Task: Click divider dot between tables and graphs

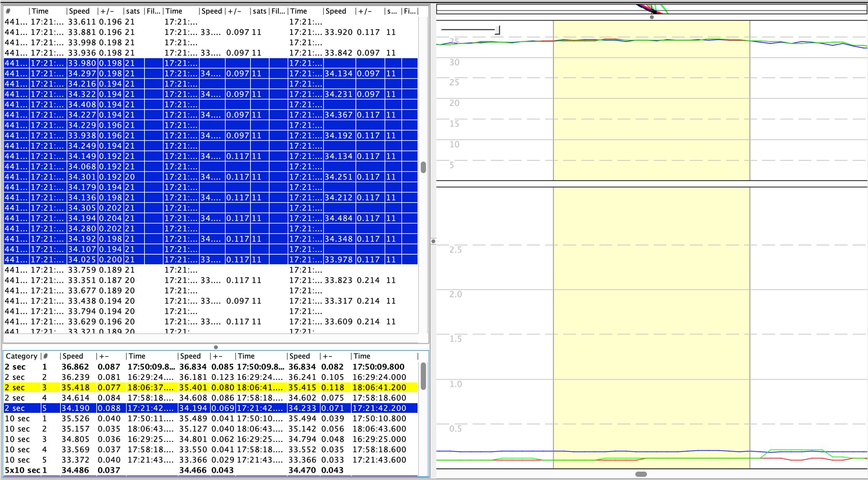Action: click(x=433, y=241)
